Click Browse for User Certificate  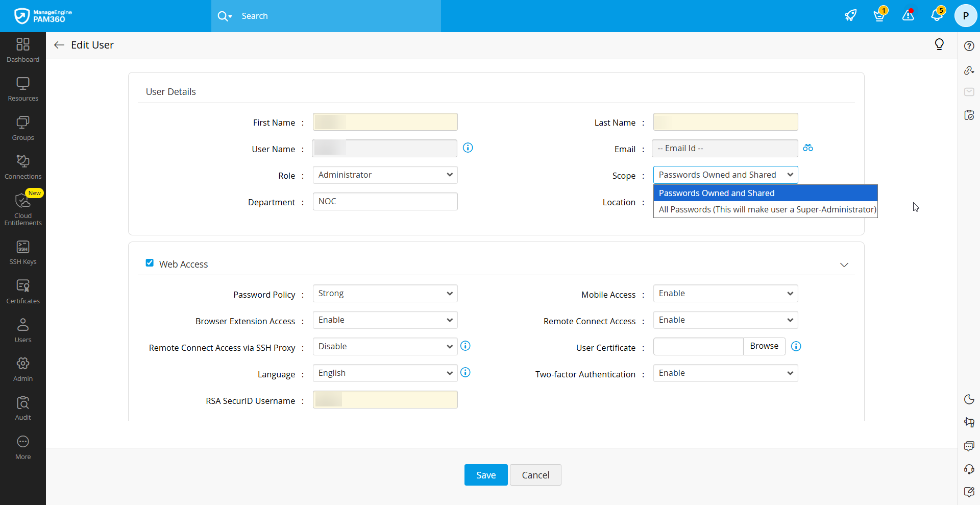pyautogui.click(x=764, y=346)
